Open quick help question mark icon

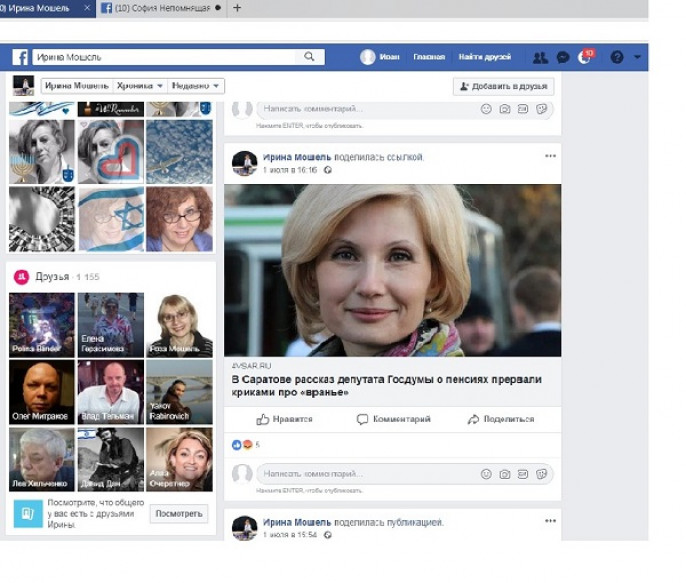[x=617, y=57]
